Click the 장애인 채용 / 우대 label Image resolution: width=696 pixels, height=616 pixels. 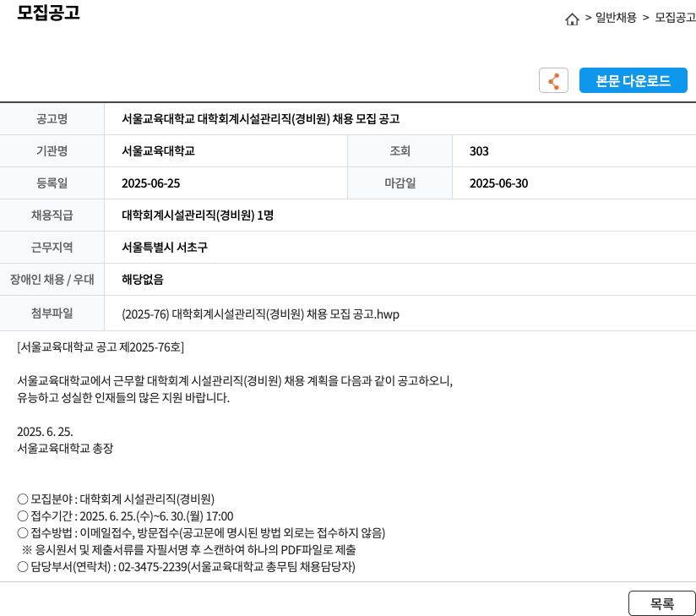(52, 280)
